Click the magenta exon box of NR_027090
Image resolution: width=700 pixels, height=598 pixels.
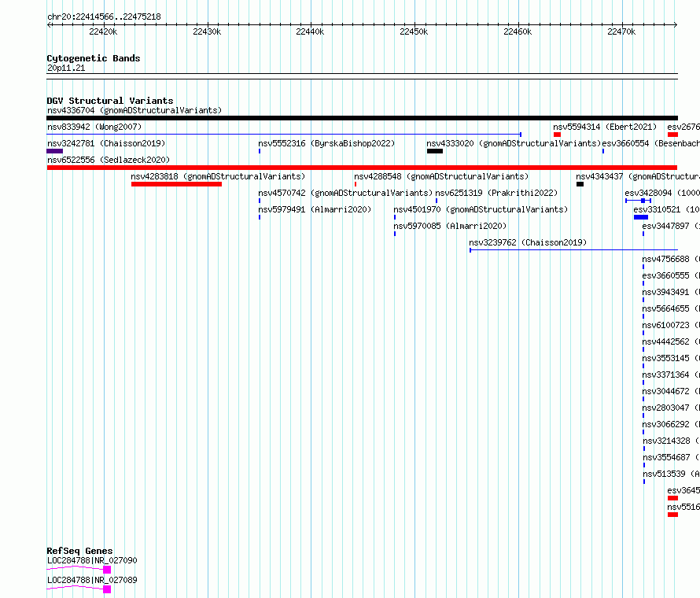(107, 570)
